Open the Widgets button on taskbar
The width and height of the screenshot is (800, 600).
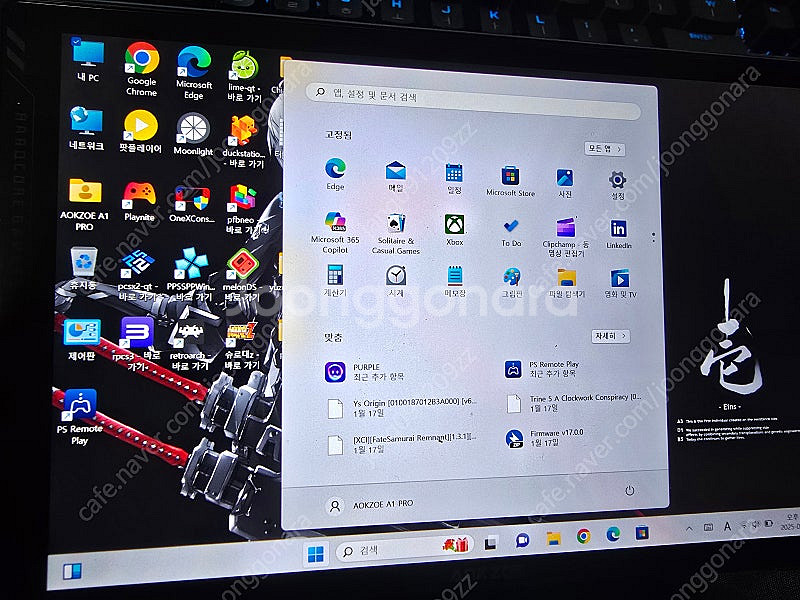click(x=72, y=571)
